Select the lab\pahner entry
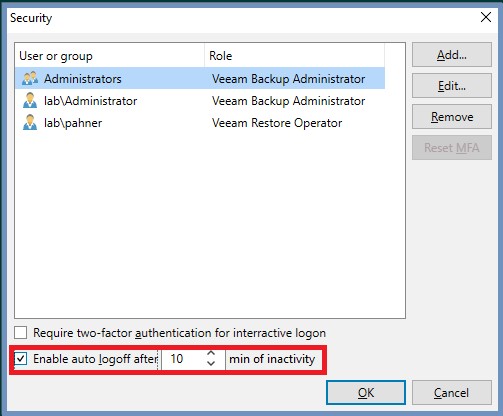Screen dimensions: 503x416 point(200,122)
